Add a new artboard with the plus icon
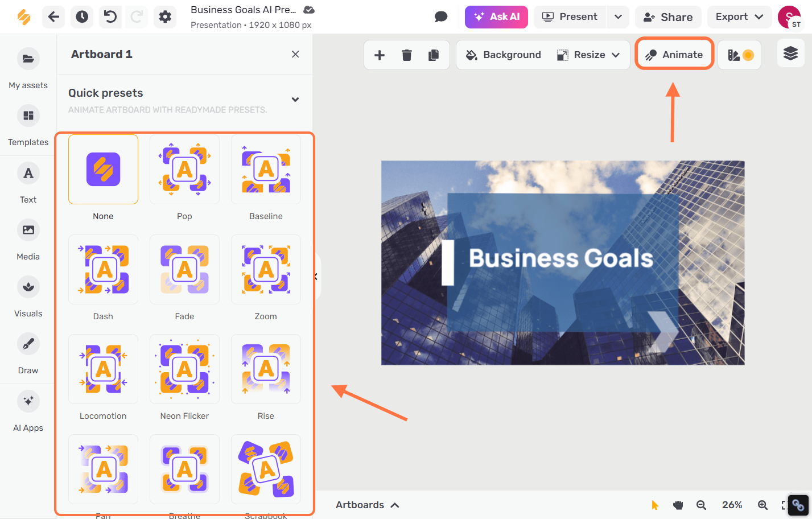The image size is (812, 519). pyautogui.click(x=379, y=55)
